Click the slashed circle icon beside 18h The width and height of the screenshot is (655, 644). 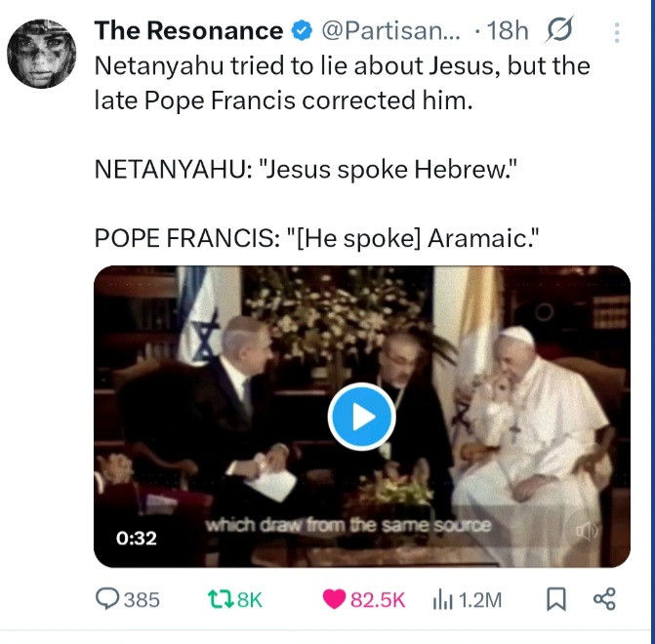point(557,31)
